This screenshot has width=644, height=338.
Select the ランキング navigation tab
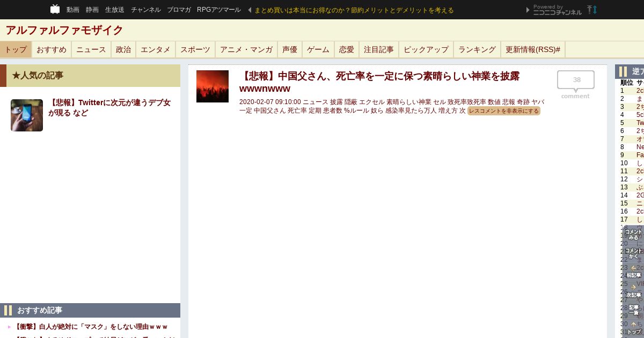[477, 49]
